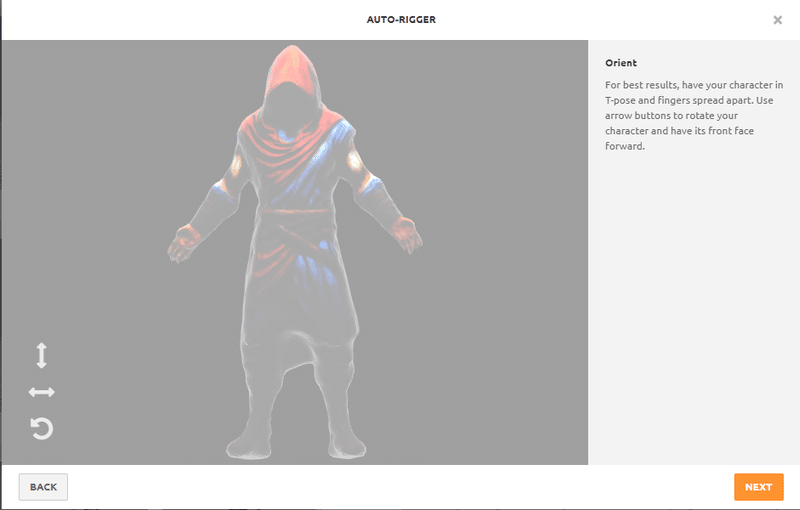The image size is (800, 510).
Task: Close the Auto-Rigger dialog
Action: pos(778,20)
